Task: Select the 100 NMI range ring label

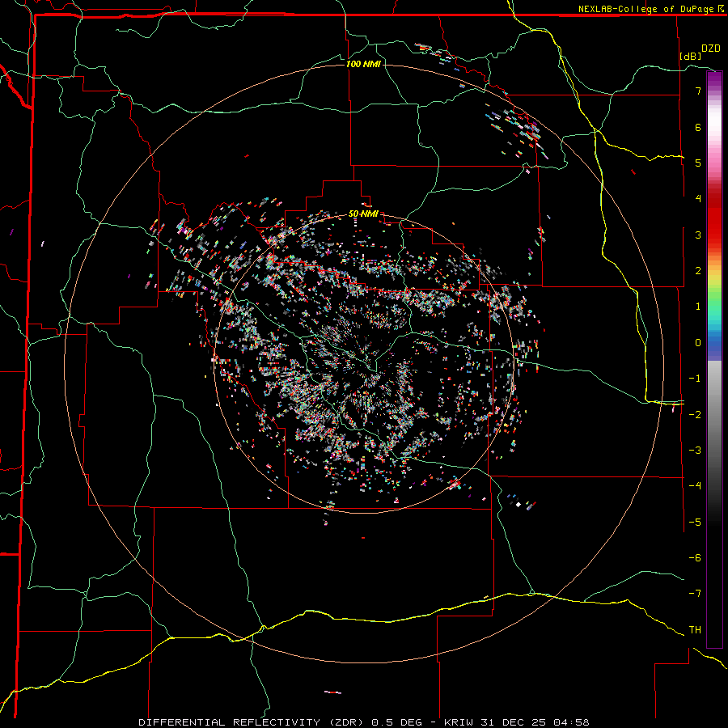Action: (x=363, y=64)
